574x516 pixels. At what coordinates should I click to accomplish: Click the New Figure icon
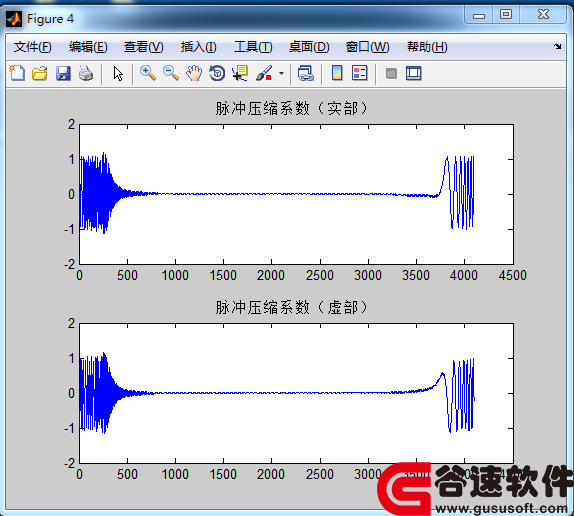click(17, 73)
